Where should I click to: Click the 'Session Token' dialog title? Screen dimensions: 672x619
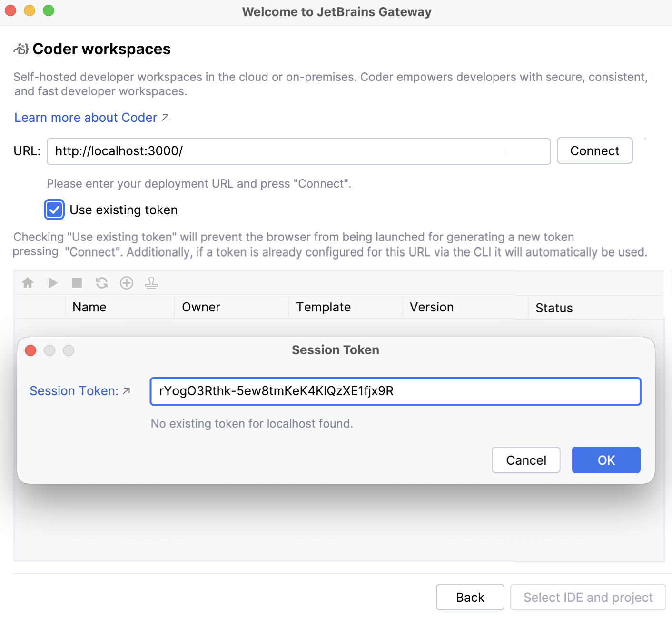336,350
